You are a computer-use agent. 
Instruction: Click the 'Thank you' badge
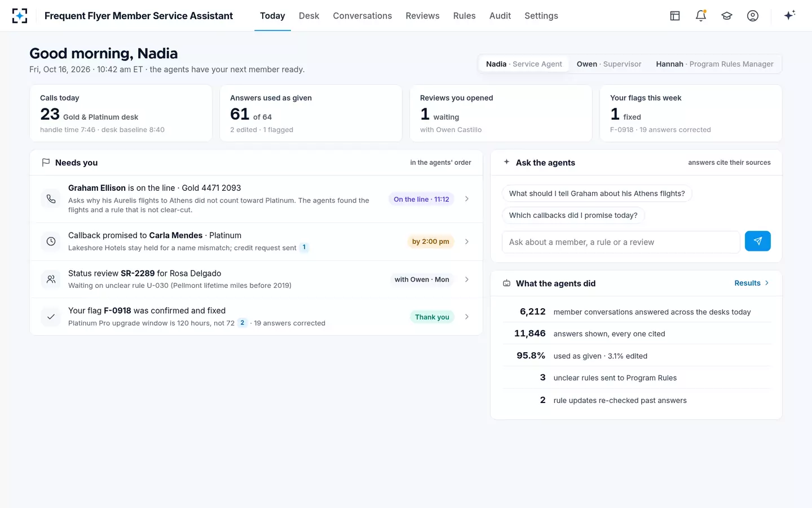click(x=432, y=317)
